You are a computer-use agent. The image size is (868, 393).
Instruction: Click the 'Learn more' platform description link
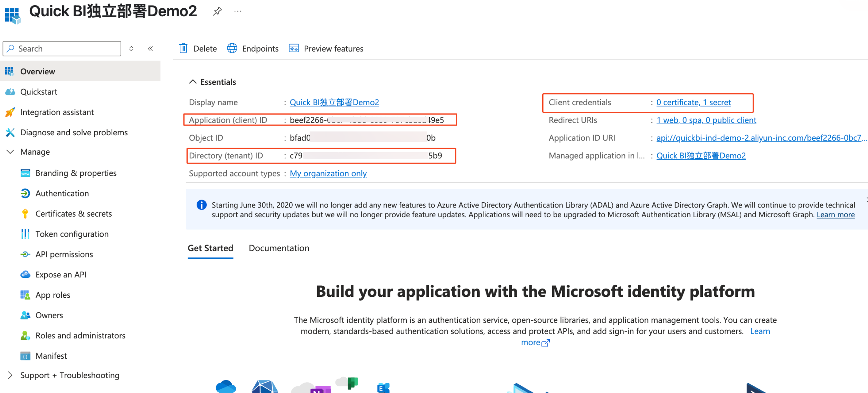[760, 331]
